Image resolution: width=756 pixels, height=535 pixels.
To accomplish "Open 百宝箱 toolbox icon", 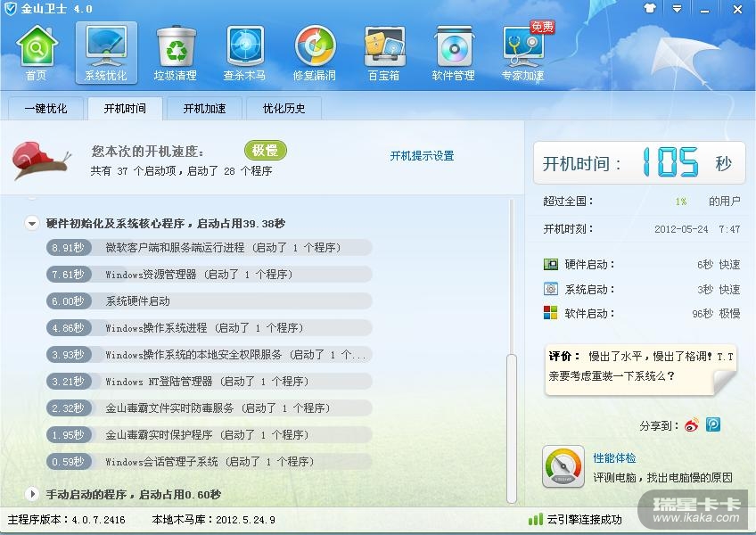I will tap(384, 53).
